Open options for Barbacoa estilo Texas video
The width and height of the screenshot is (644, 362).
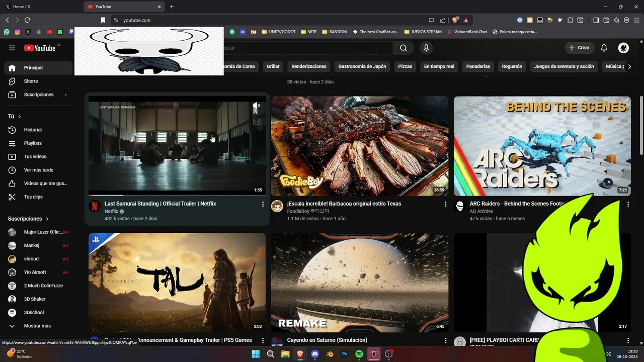point(445,204)
